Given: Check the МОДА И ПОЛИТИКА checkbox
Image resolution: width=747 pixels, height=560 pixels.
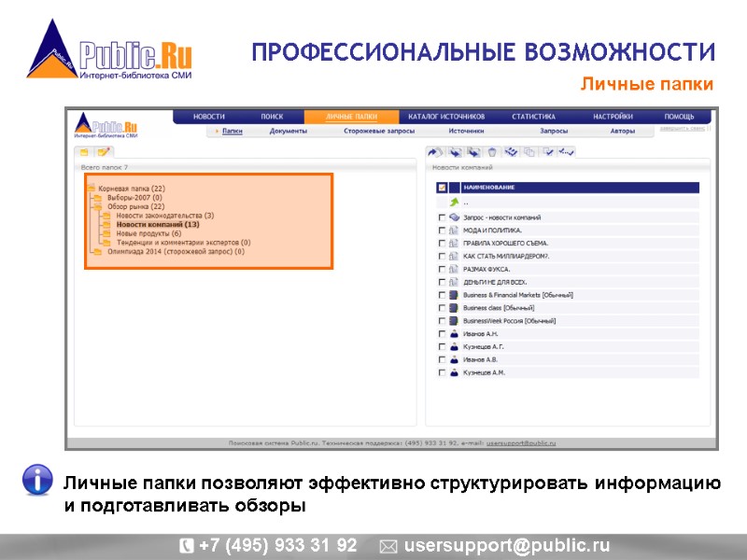Looking at the screenshot, I should coord(442,231).
